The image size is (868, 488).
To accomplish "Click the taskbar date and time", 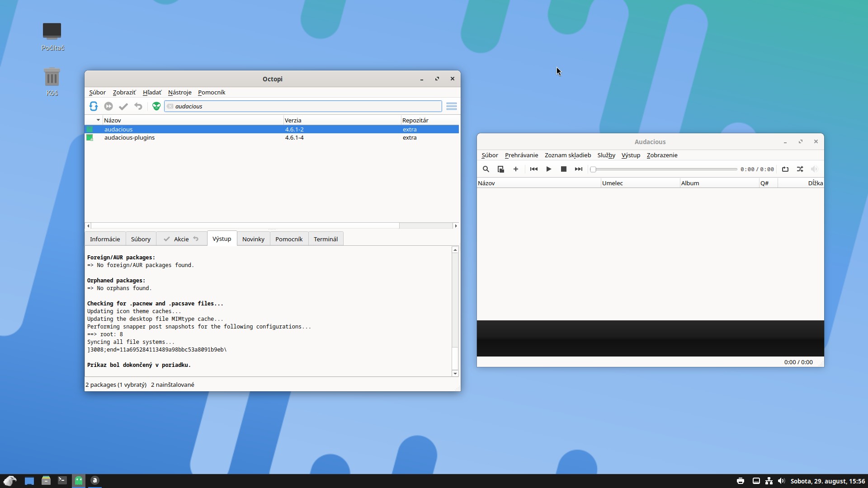I will 827,481.
